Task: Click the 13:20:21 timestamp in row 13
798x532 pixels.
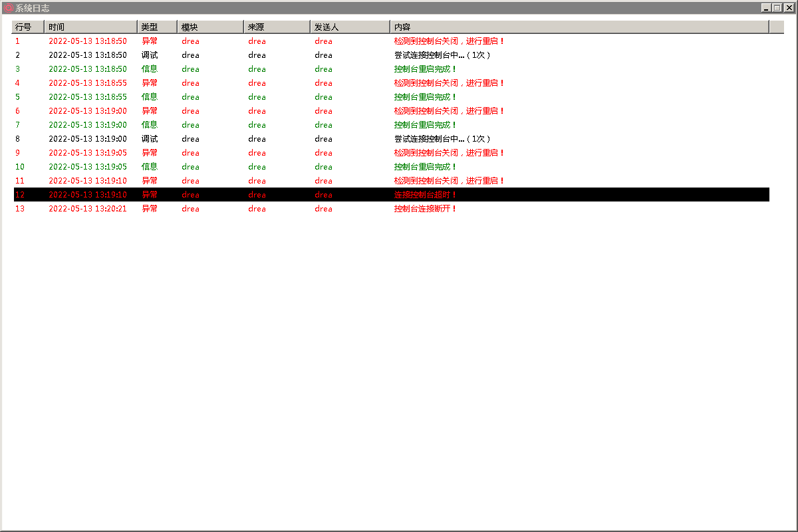Action: click(87, 209)
